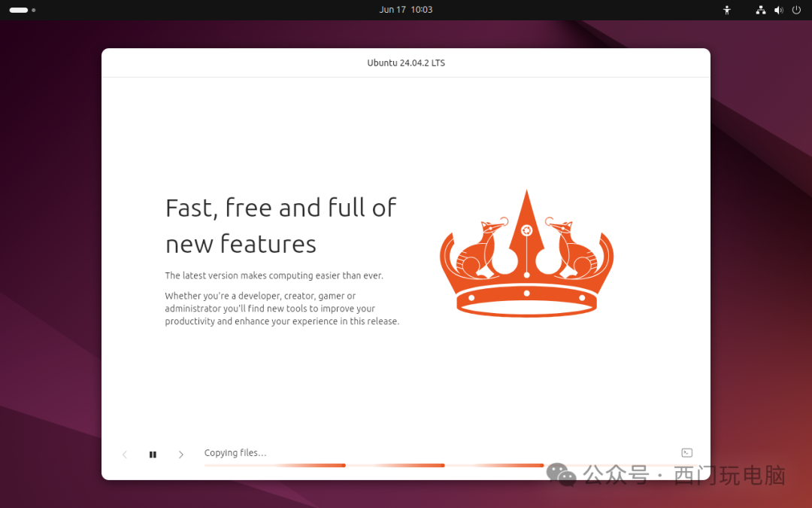This screenshot has width=812, height=508.
Task: Go back with the previous slide arrow
Action: point(124,455)
